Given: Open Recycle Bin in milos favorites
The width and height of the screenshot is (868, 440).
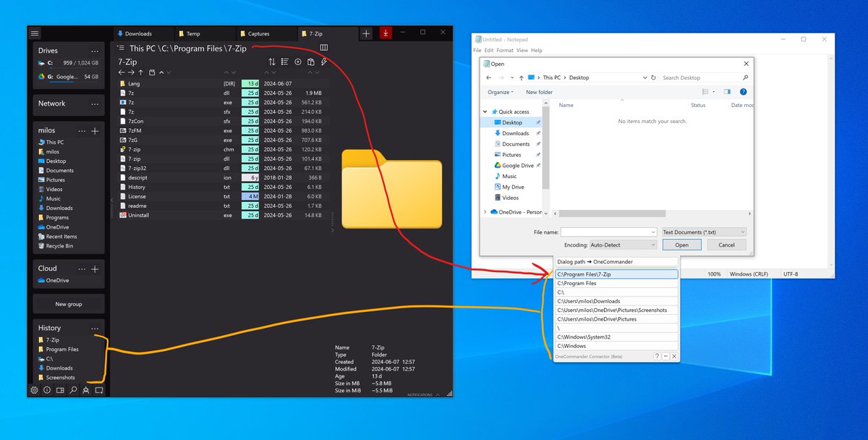Looking at the screenshot, I should [x=59, y=246].
